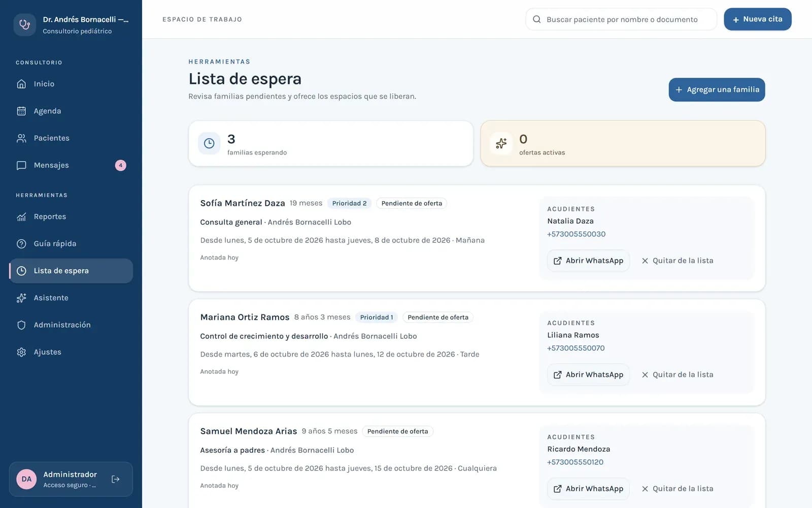The height and width of the screenshot is (508, 812).
Task: Open the Inicio menu item
Action: pyautogui.click(x=71, y=84)
